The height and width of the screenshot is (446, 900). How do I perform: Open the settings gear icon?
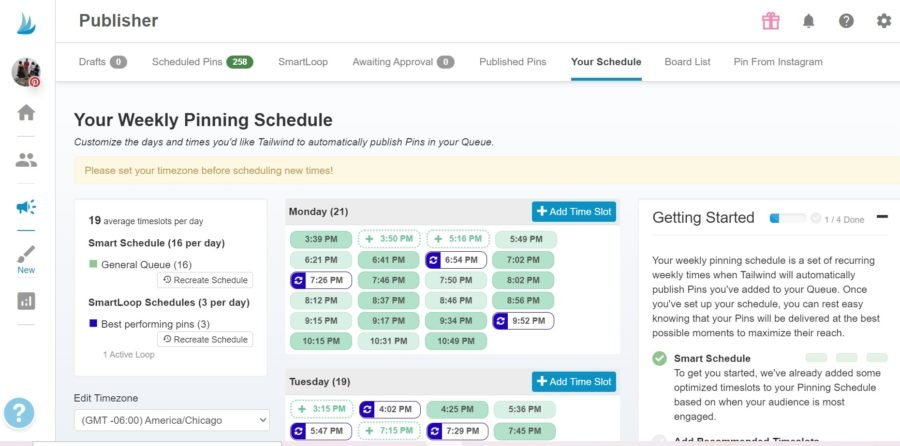[x=883, y=21]
